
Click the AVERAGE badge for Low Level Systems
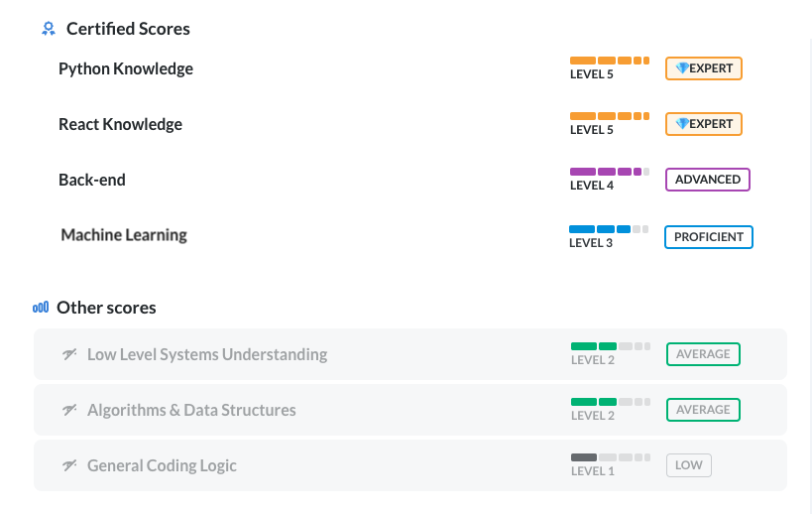click(703, 354)
